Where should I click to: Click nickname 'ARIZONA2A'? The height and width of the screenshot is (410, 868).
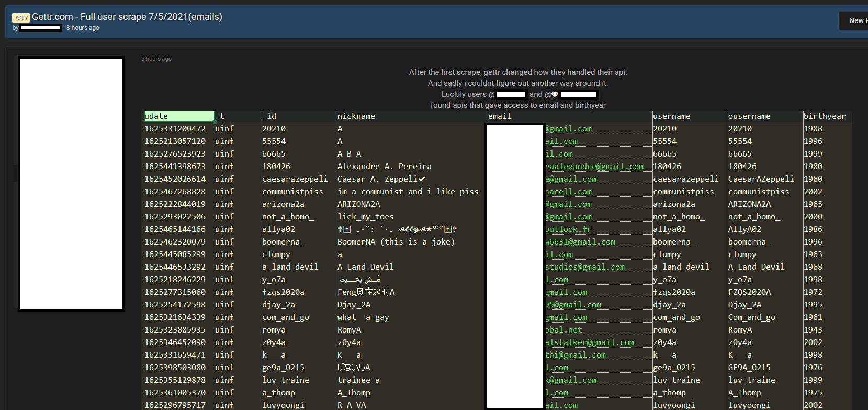[x=359, y=204]
